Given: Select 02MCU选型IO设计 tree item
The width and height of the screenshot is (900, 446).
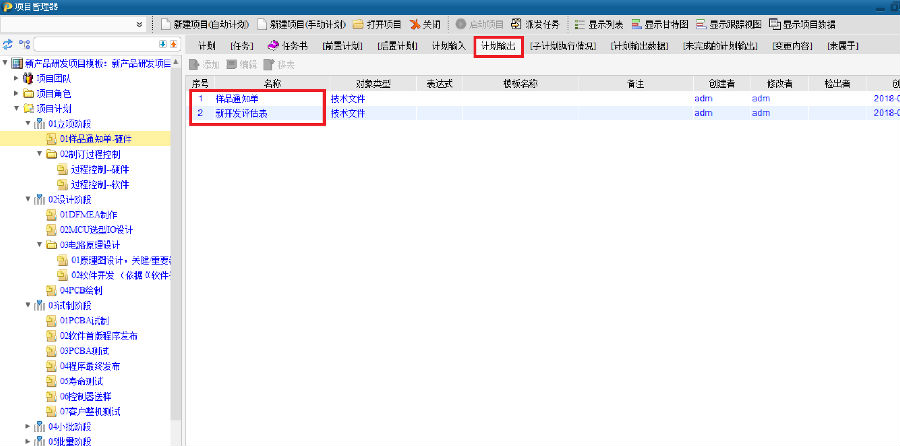Looking at the screenshot, I should pyautogui.click(x=96, y=230).
